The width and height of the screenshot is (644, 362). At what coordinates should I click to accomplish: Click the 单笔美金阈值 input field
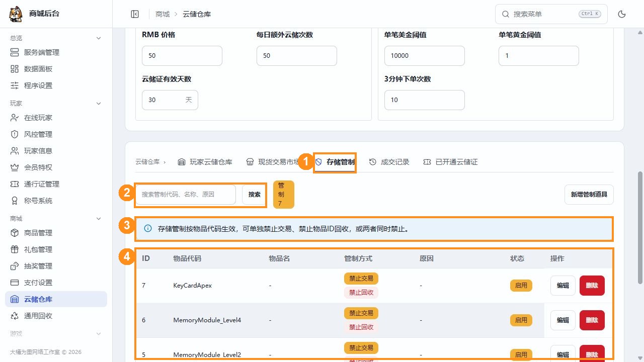tap(425, 56)
